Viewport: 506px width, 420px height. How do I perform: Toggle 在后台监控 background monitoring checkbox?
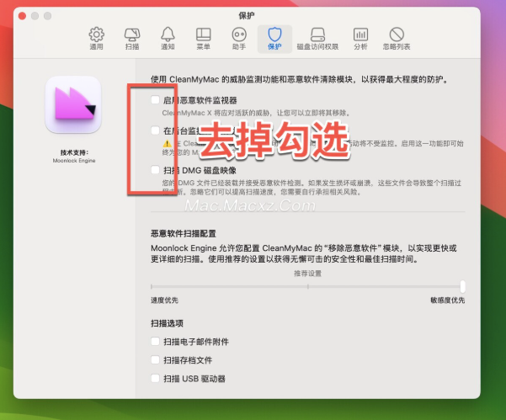coord(155,130)
